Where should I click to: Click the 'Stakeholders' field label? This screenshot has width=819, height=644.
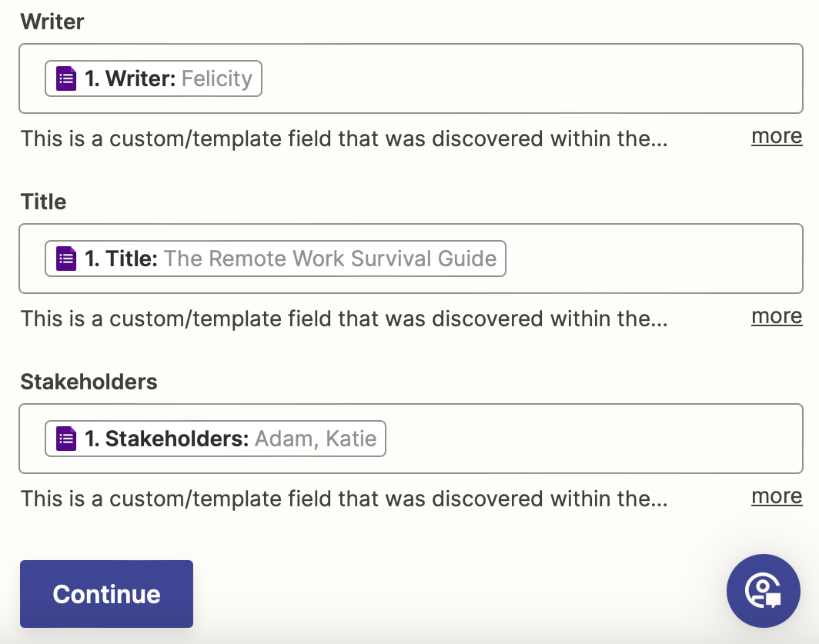tap(89, 382)
